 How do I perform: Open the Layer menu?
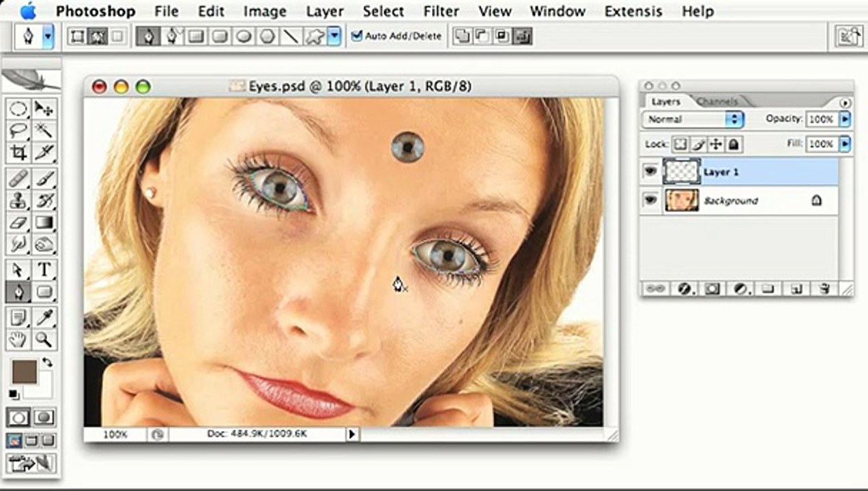click(x=325, y=11)
